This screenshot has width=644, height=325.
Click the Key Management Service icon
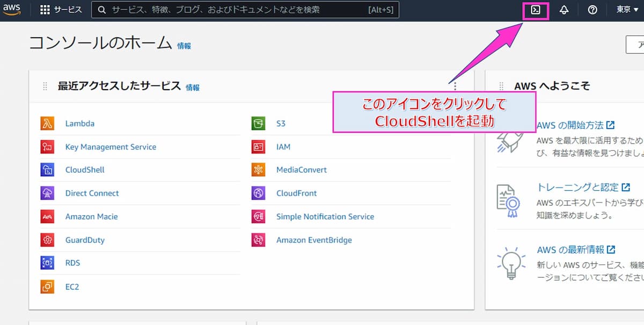[x=47, y=147]
